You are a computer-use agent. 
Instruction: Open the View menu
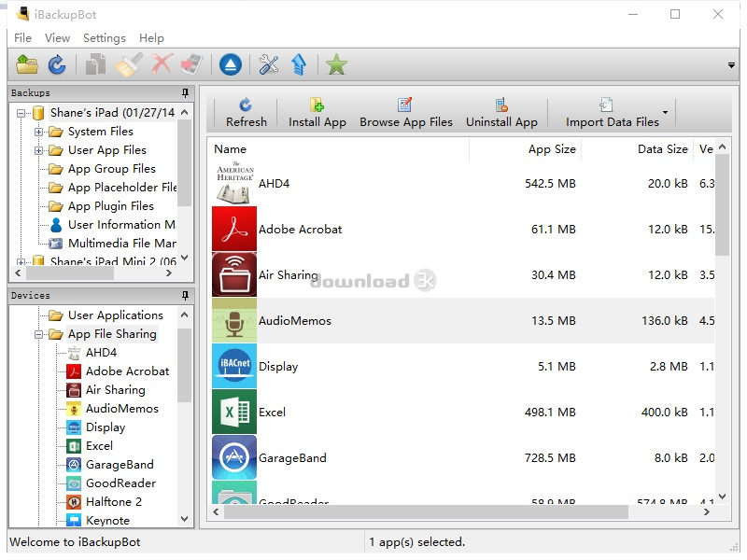click(x=57, y=37)
